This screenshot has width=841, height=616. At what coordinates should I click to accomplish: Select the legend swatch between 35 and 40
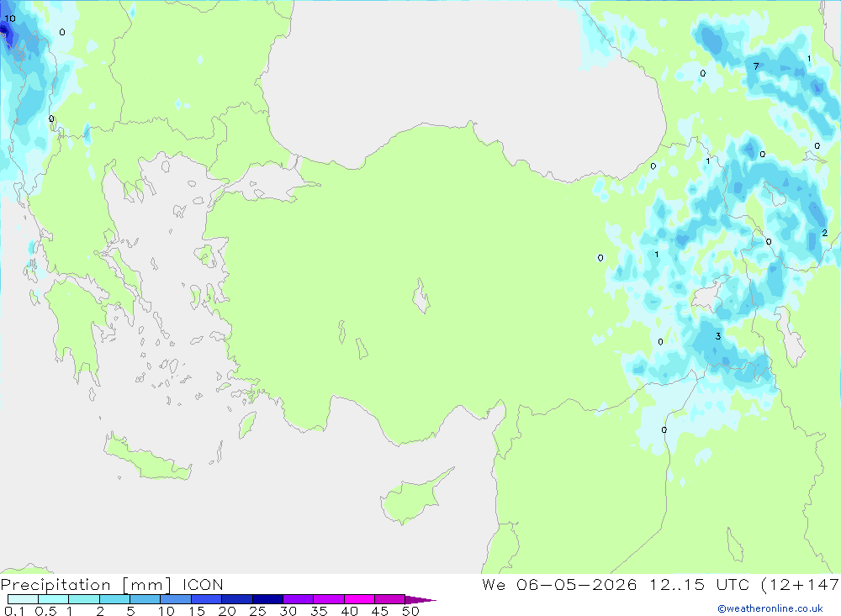[x=328, y=599]
